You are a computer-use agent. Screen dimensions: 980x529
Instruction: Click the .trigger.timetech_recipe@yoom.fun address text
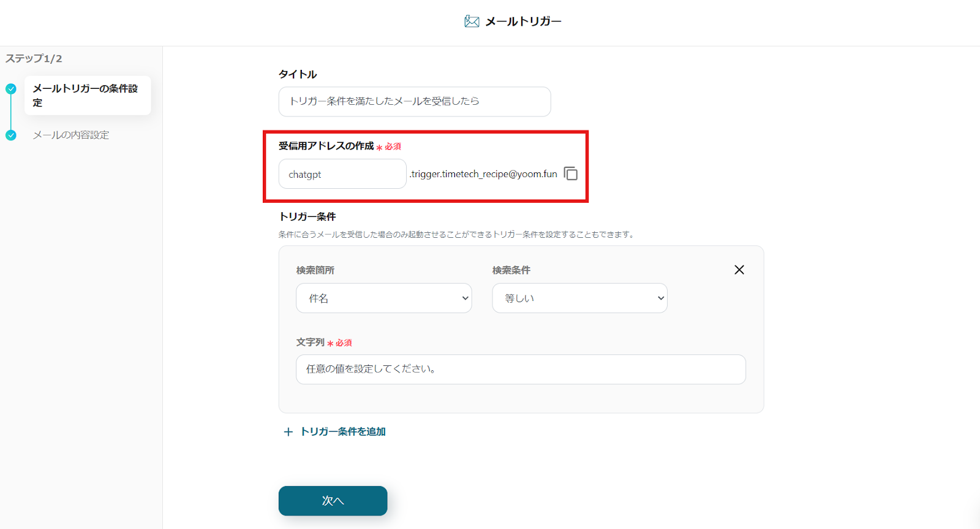[x=483, y=174]
